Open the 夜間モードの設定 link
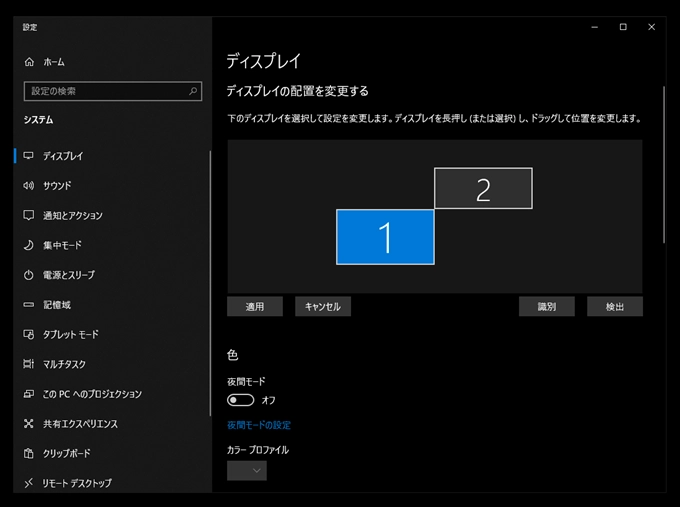The width and height of the screenshot is (680, 507). pos(259,425)
